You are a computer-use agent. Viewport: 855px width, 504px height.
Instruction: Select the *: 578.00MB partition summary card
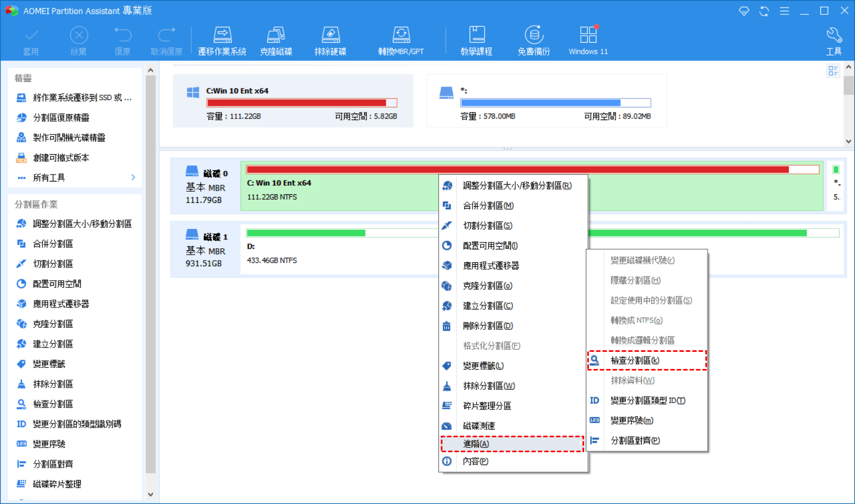pyautogui.click(x=547, y=101)
